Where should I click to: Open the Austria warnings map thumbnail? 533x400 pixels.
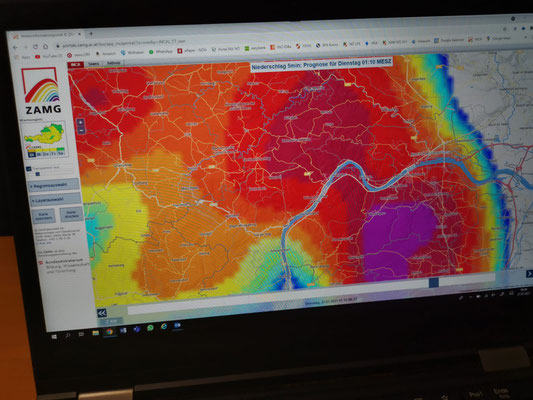[45, 139]
